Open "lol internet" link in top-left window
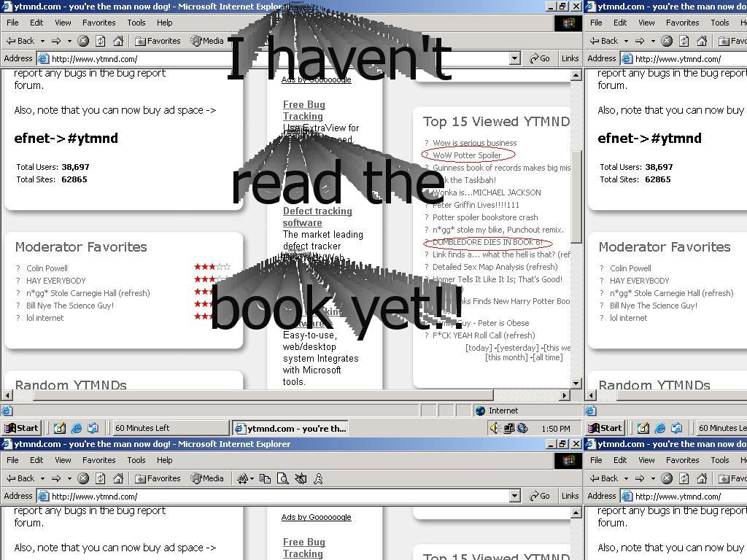This screenshot has height=560, width=747. (x=44, y=318)
